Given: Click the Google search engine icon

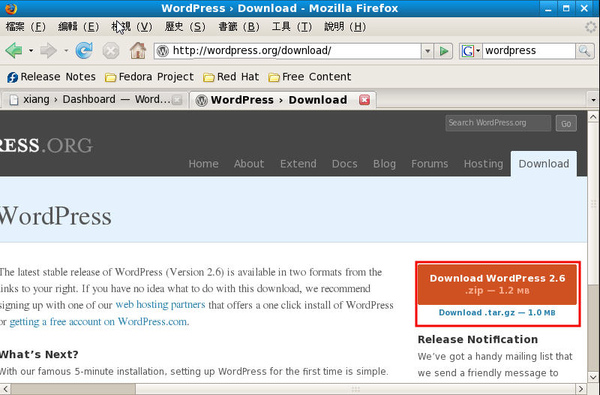Looking at the screenshot, I should click(467, 51).
